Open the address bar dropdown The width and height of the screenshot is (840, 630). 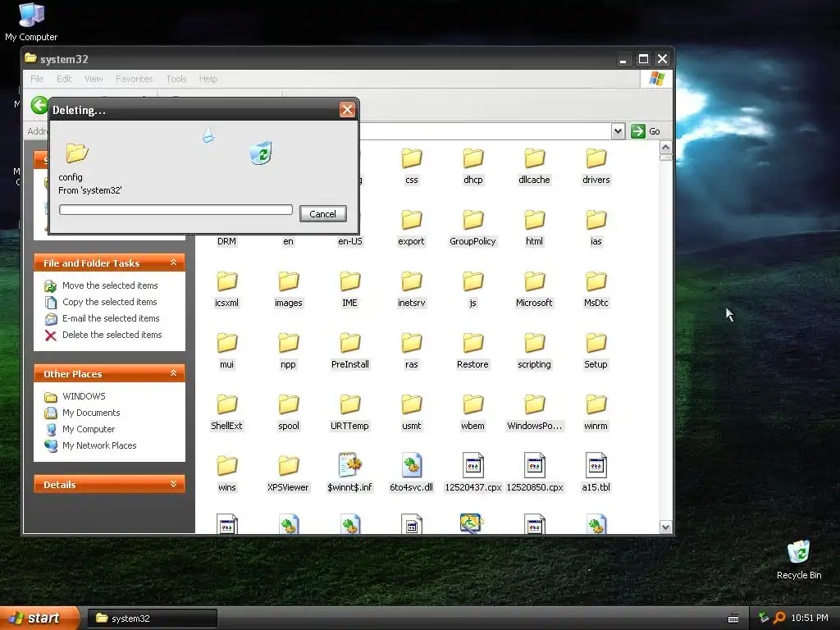coord(618,131)
